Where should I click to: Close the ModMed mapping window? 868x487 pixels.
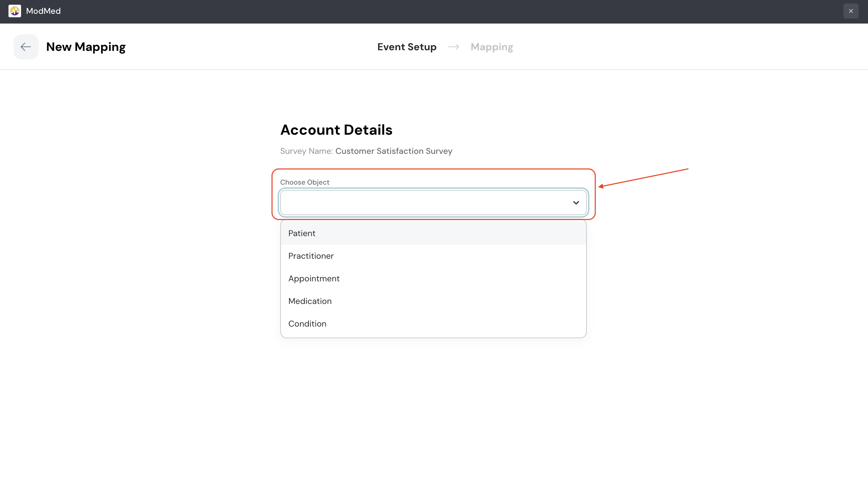pyautogui.click(x=850, y=11)
